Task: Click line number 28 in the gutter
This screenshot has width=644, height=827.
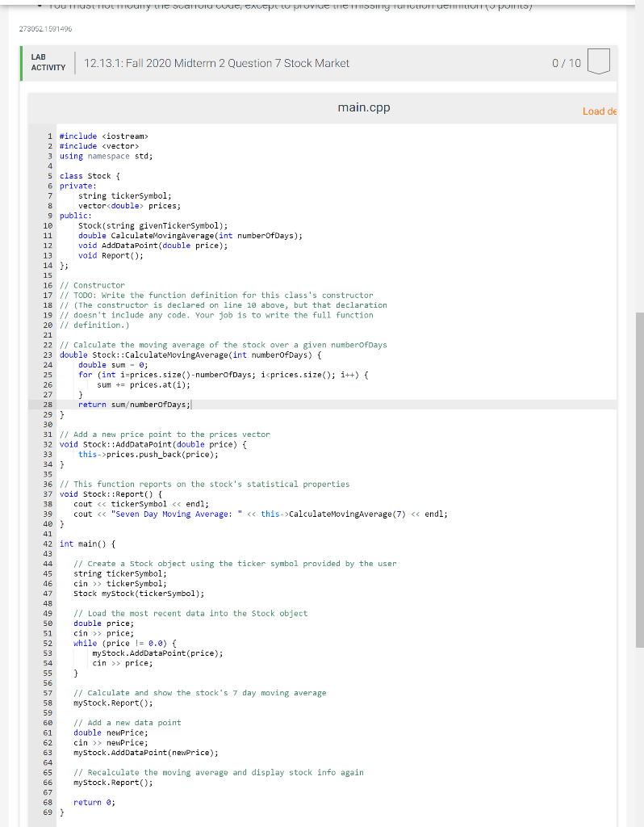Action: [48, 405]
